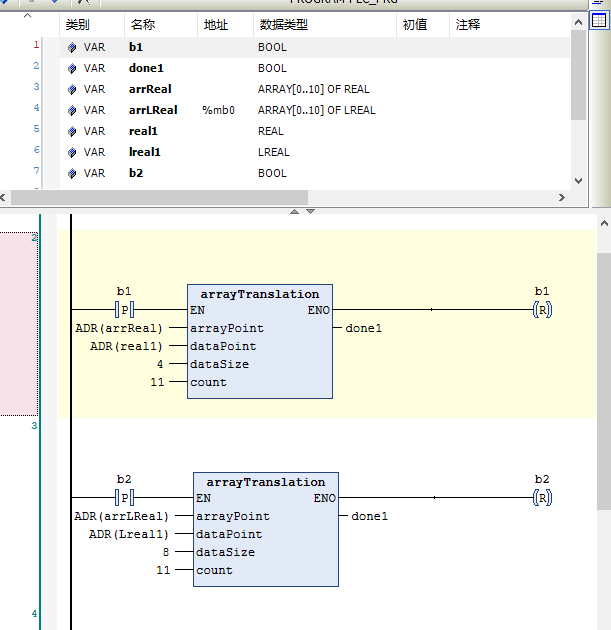Click the 注释 column header
611x630 pixels.
pyautogui.click(x=468, y=25)
